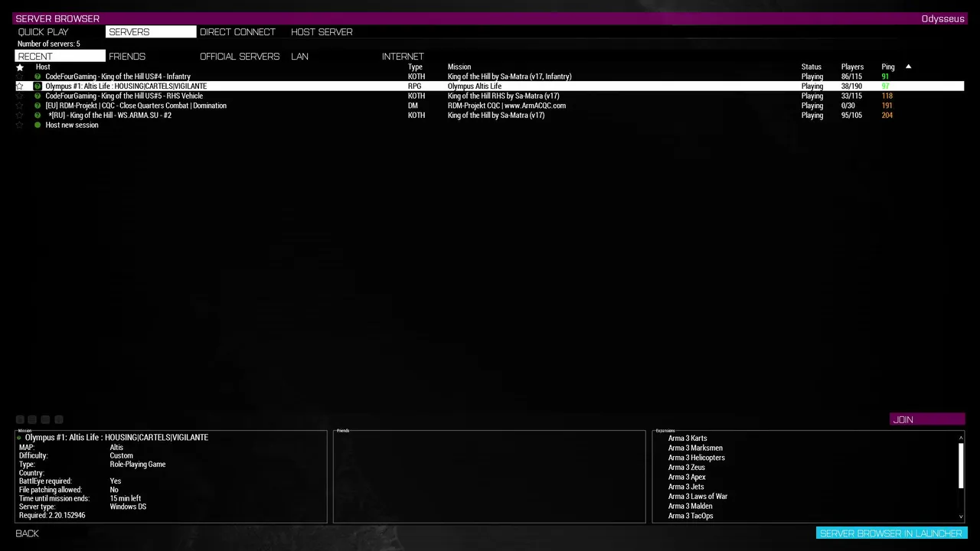Open the Official Servers tab
980x551 pixels.
(242, 57)
